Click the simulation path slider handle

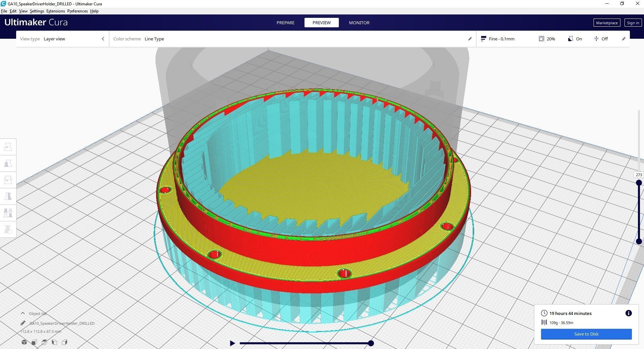click(x=371, y=343)
